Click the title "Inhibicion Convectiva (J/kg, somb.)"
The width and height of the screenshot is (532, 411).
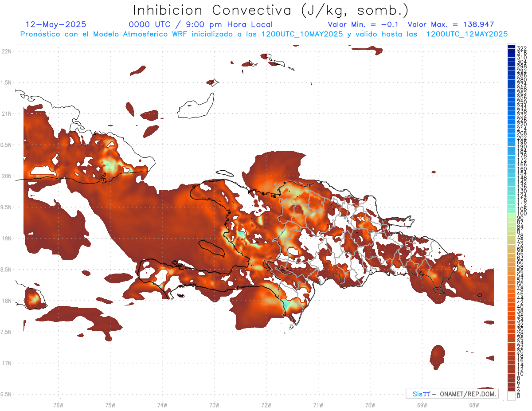click(271, 11)
